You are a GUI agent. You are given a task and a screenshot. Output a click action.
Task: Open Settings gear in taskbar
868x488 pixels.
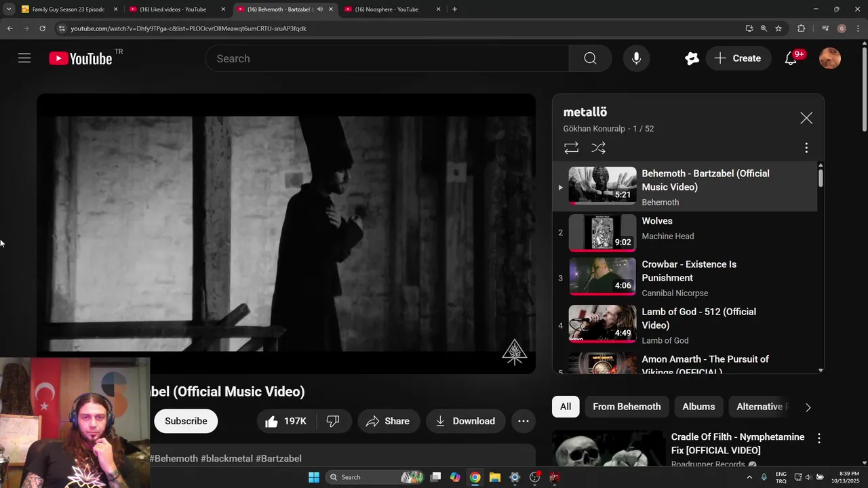tap(515, 477)
